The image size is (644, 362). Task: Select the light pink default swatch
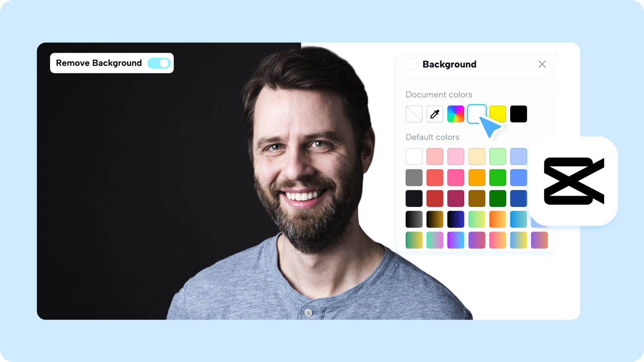[x=456, y=156]
